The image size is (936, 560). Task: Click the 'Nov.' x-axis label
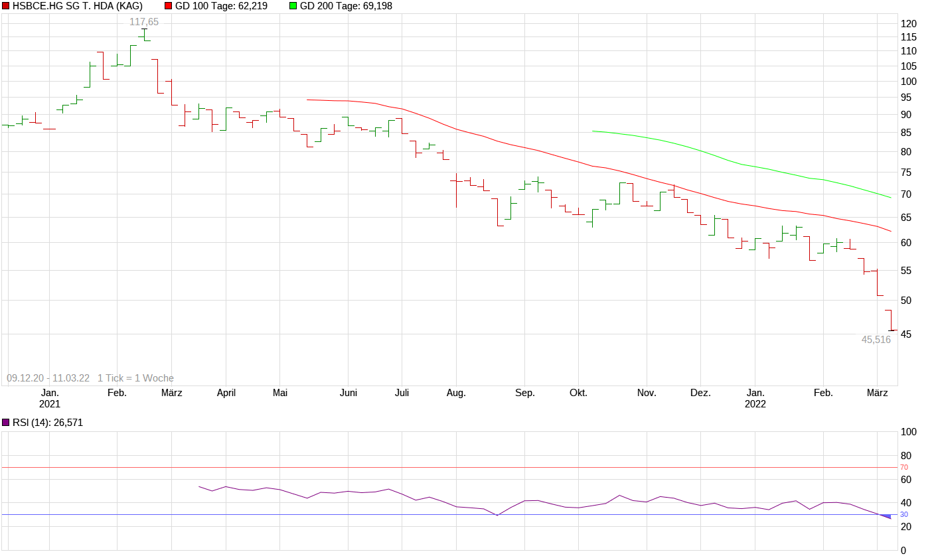click(x=647, y=393)
